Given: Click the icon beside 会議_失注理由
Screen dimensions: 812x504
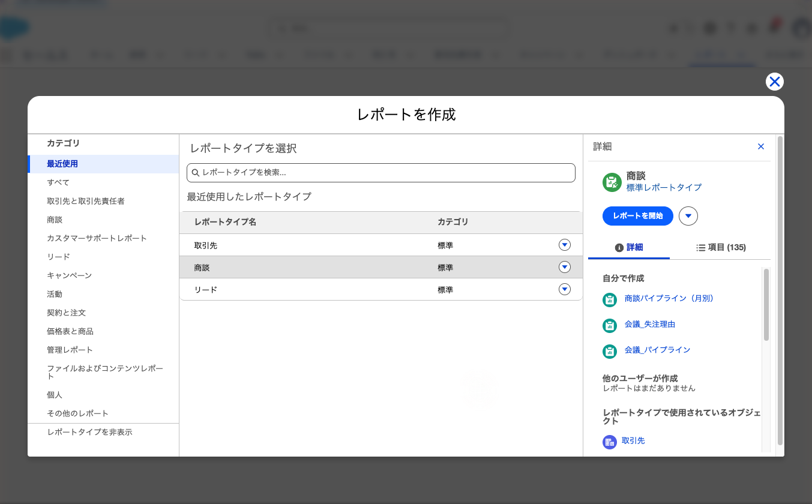Looking at the screenshot, I should click(610, 325).
